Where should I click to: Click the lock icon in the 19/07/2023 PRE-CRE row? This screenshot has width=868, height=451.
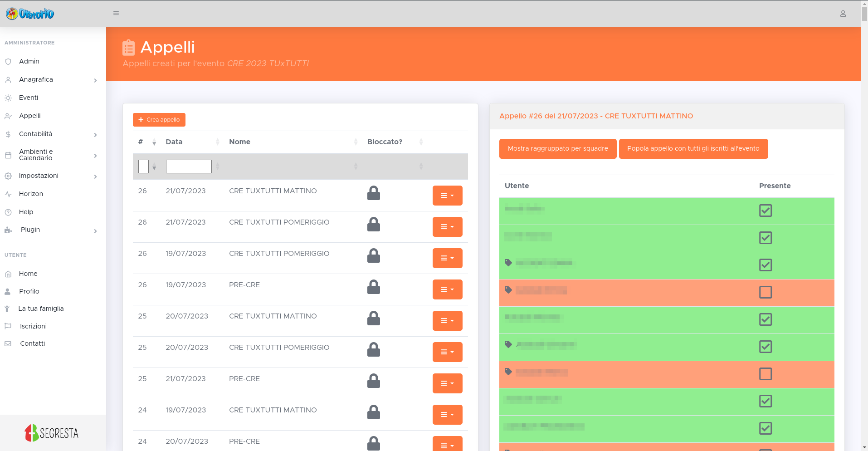pos(373,287)
